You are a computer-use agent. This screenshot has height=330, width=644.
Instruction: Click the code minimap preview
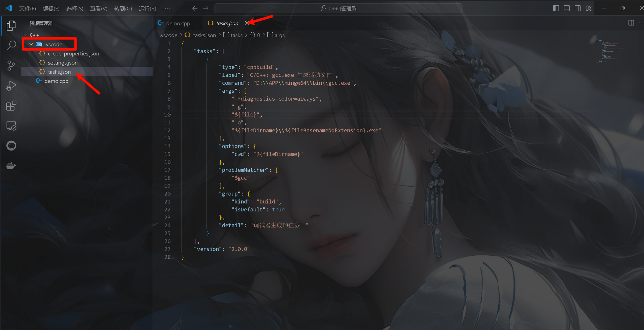click(x=611, y=51)
